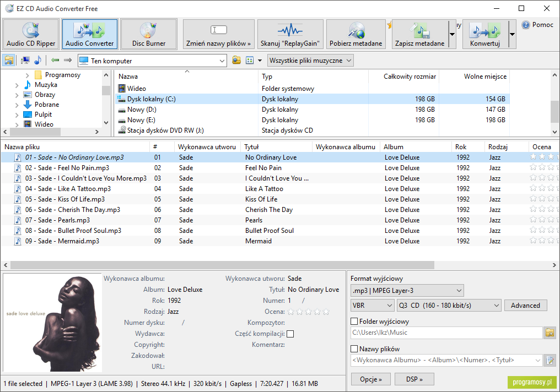Click the Advanced button
This screenshot has height=392, width=560.
pyautogui.click(x=525, y=306)
